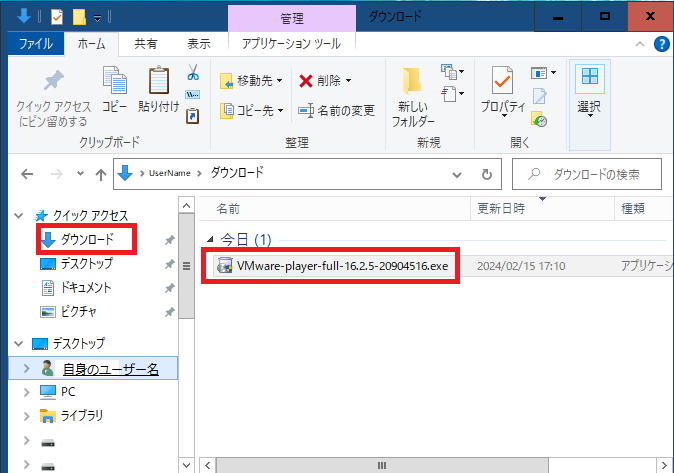Click horizontal scrollbar left arrow in file list

point(208,466)
